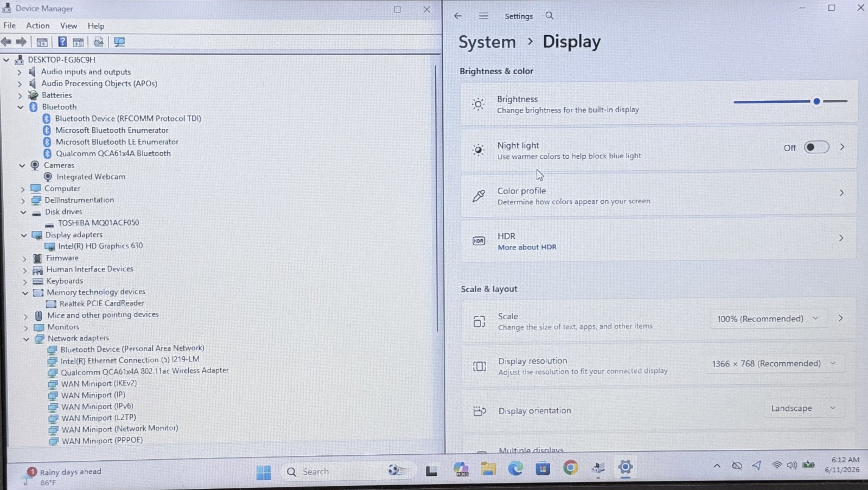Open Microsoft Edge from the taskbar
This screenshot has height=490, width=868.
[515, 468]
